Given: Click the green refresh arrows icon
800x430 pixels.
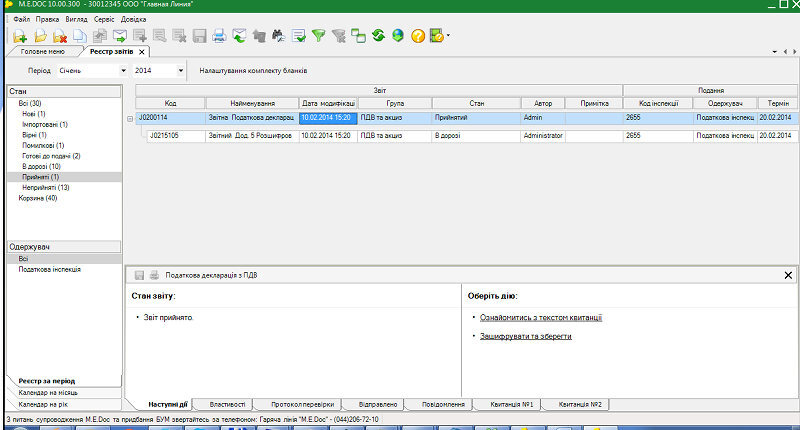Looking at the screenshot, I should 378,36.
